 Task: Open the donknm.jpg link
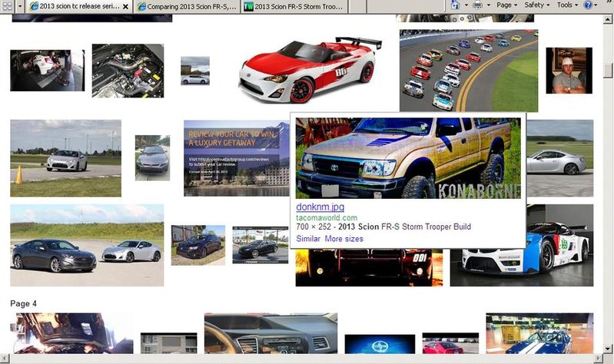pyautogui.click(x=320, y=207)
